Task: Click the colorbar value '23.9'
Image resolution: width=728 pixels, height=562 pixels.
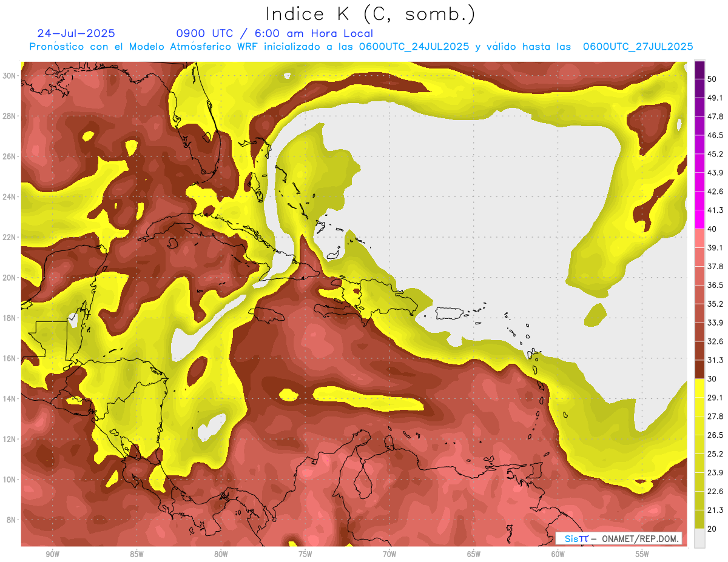Action: [715, 473]
